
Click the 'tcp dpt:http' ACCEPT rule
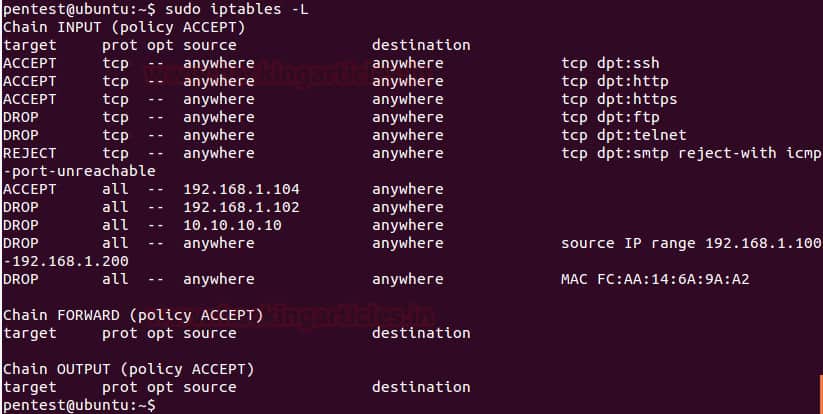(x=615, y=81)
